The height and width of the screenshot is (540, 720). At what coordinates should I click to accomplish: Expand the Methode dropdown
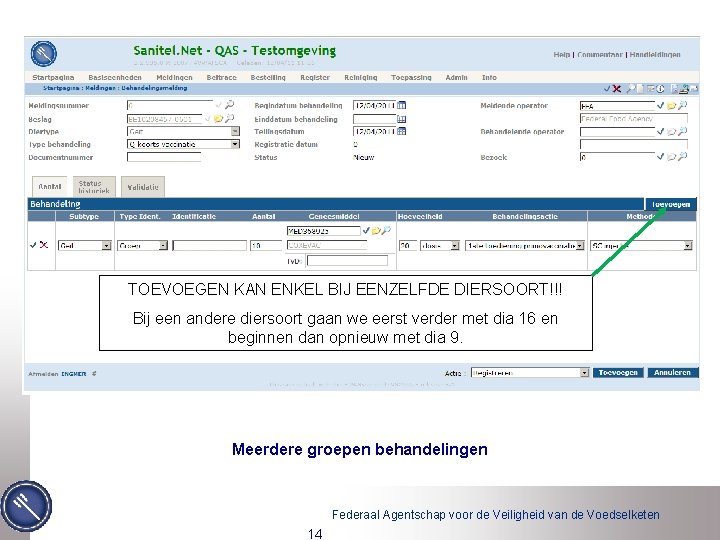(x=687, y=246)
